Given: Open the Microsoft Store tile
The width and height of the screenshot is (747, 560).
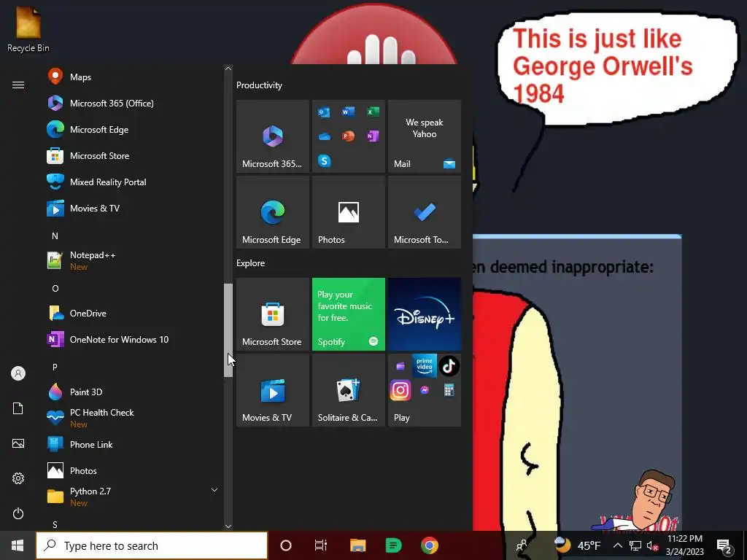Looking at the screenshot, I should pyautogui.click(x=273, y=314).
